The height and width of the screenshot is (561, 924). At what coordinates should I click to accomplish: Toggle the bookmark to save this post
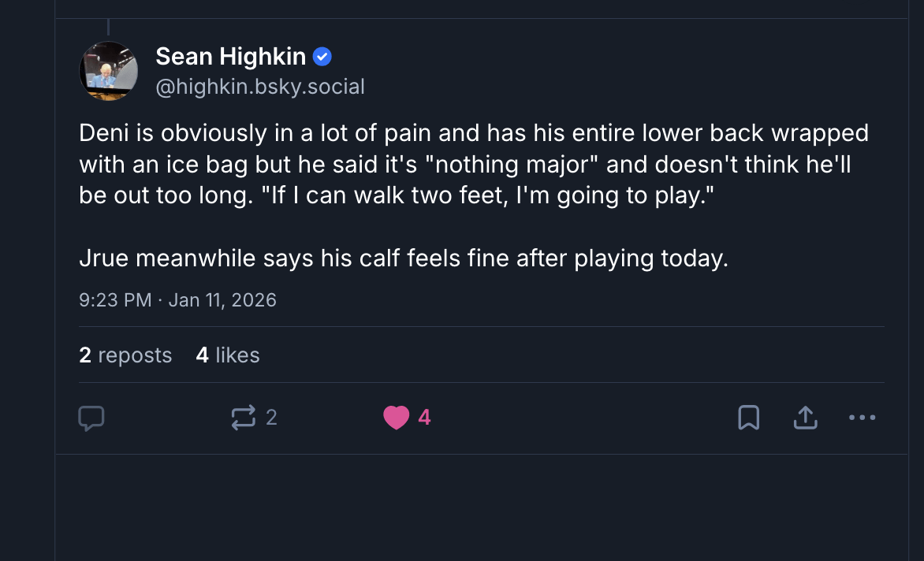tap(749, 418)
